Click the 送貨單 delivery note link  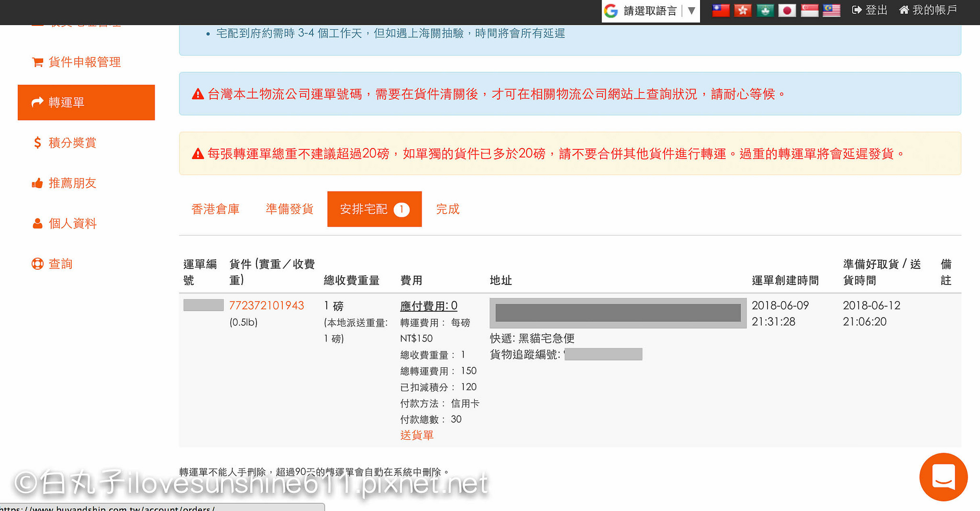417,435
